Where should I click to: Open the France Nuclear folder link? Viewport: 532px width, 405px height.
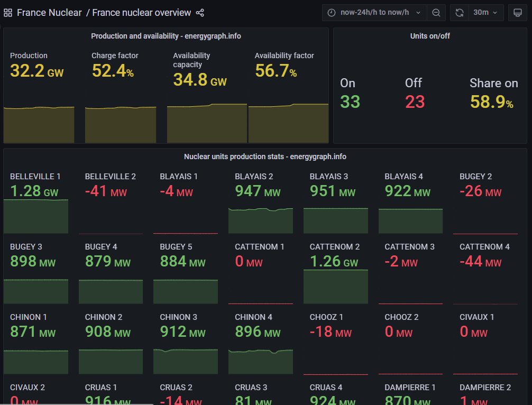click(49, 13)
